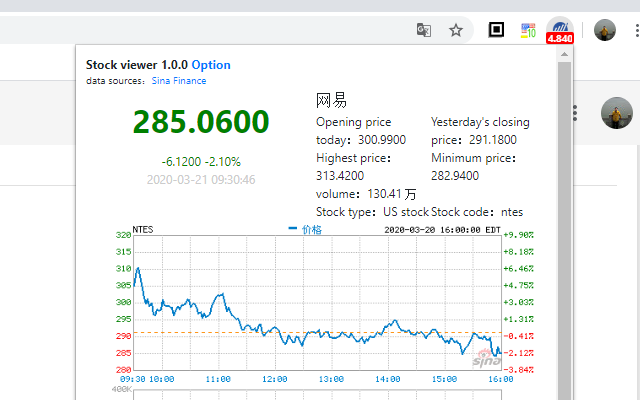Visit the Sina Finance data source link
Image resolution: width=640 pixels, height=400 pixels.
click(x=179, y=81)
